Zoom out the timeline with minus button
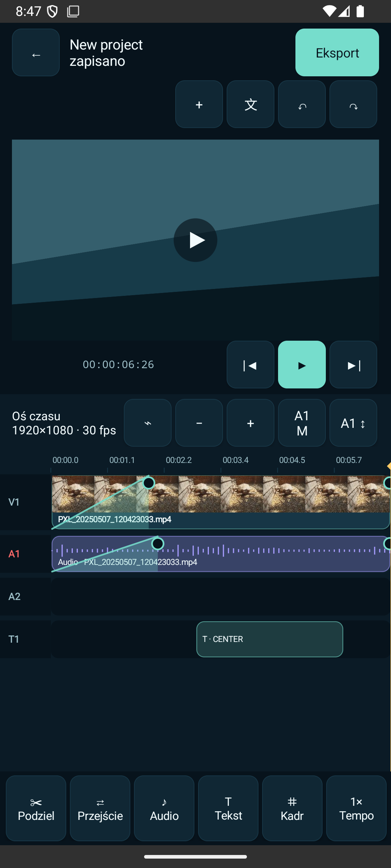 tap(199, 423)
